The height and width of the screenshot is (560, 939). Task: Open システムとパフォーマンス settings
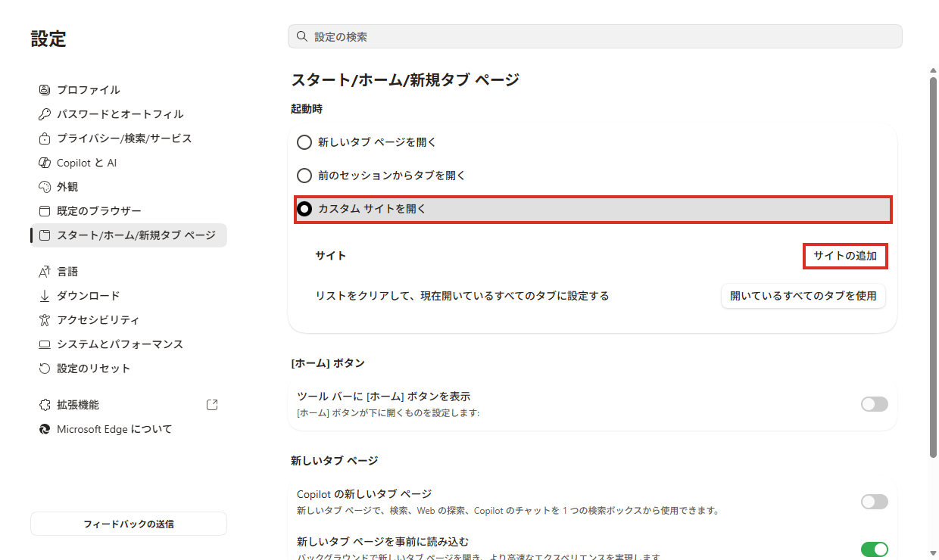[129, 344]
